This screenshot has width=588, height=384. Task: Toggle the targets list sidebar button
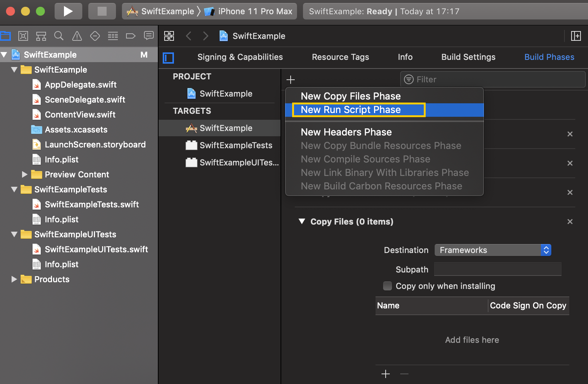168,58
